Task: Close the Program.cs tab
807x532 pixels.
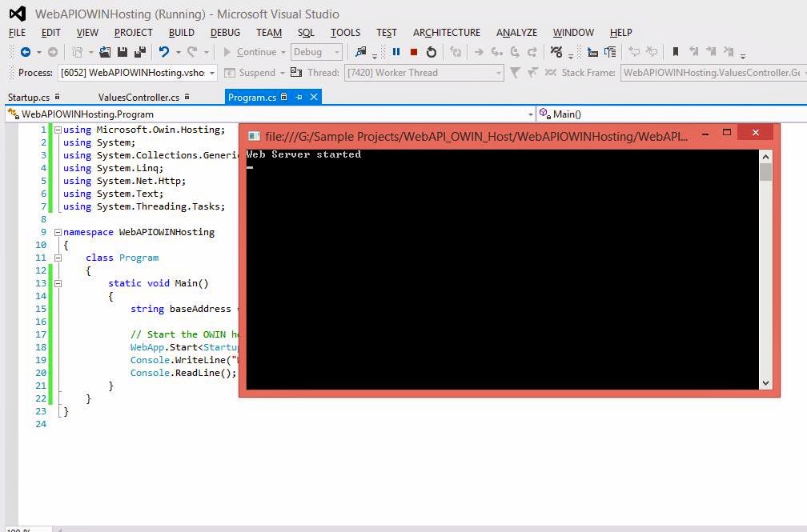Action: pos(314,97)
